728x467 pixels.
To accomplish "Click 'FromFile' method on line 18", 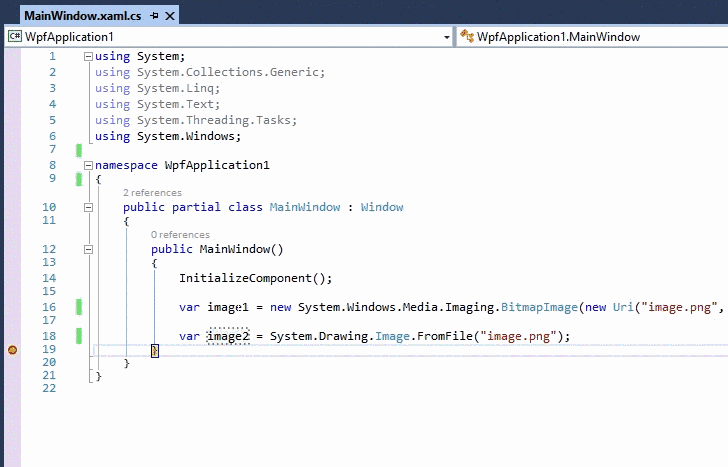I will tap(444, 336).
